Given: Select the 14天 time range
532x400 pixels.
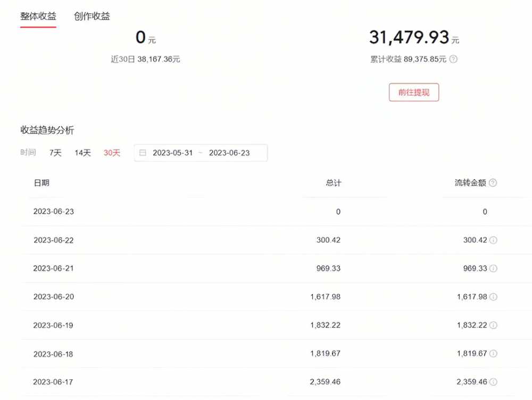Looking at the screenshot, I should 83,153.
